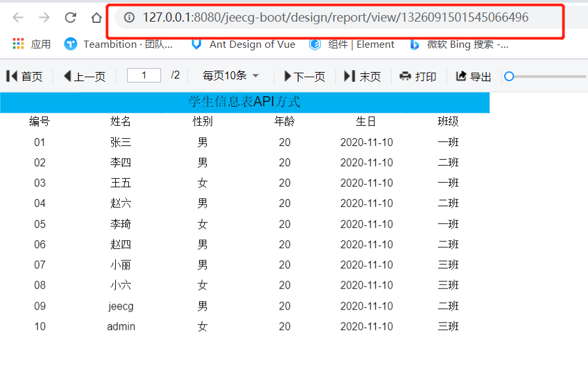
Task: View site info icon in the address bar
Action: pos(129,17)
